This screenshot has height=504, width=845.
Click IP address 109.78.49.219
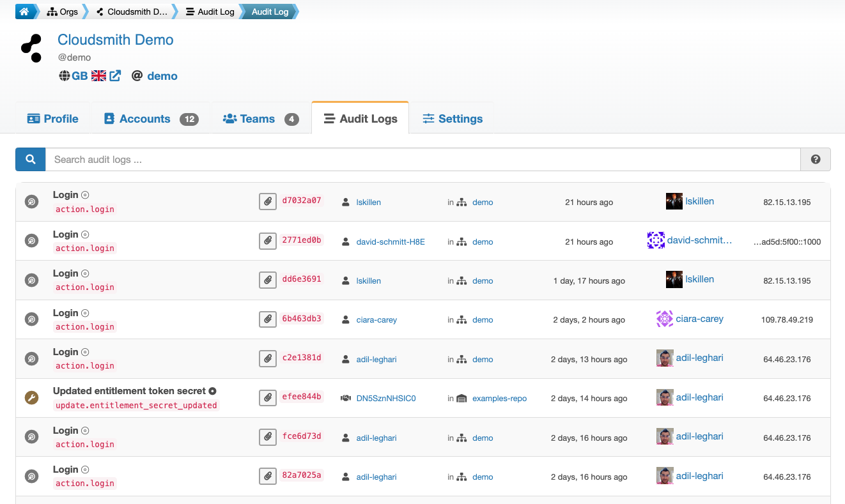click(x=787, y=320)
